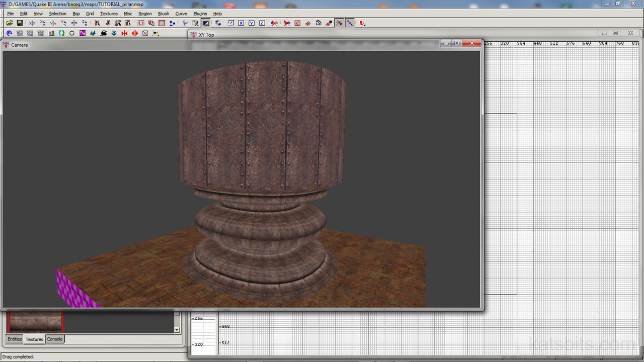The width and height of the screenshot is (644, 362).
Task: Toggle the pressed camera preview toolbar button
Action: coord(206,23)
